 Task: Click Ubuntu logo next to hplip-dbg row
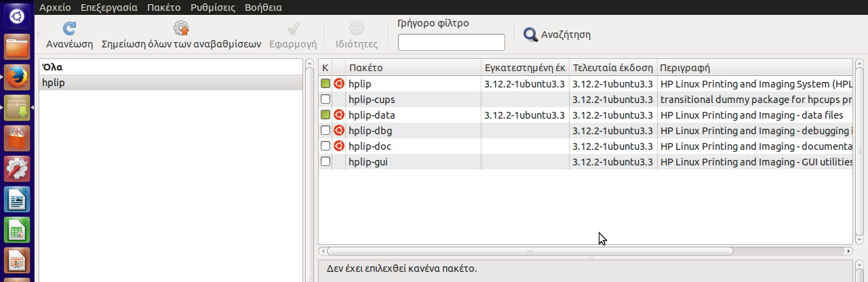click(x=339, y=131)
